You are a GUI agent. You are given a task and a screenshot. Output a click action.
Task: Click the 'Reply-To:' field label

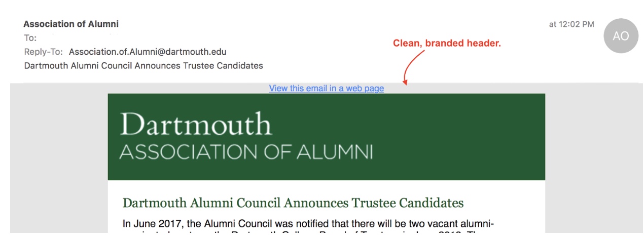click(43, 52)
